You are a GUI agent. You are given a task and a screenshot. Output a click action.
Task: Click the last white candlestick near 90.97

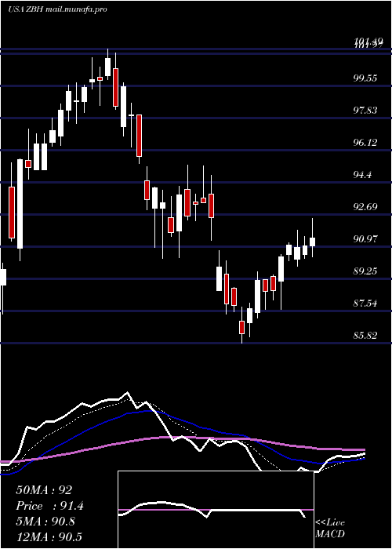point(313,242)
